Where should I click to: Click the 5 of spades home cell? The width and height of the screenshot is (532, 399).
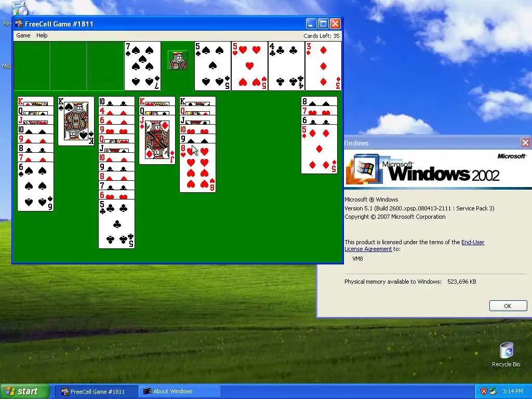tap(212, 66)
